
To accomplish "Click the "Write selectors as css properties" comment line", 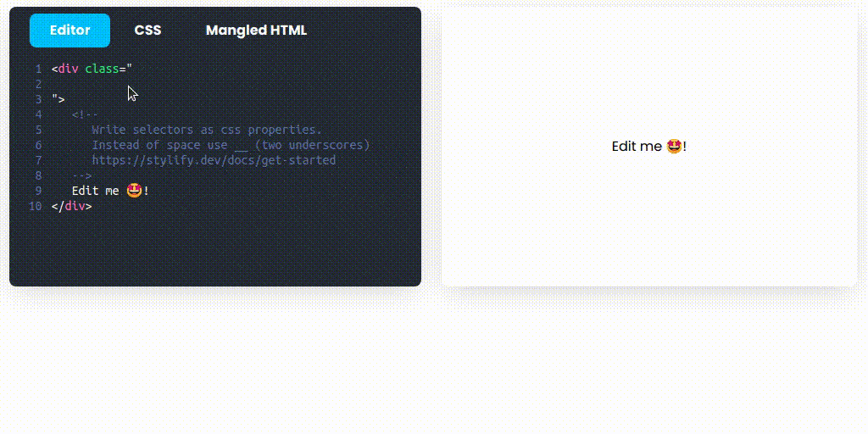I will pyautogui.click(x=207, y=130).
